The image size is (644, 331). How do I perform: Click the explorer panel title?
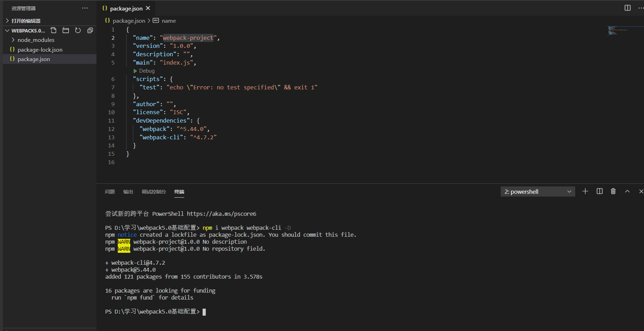point(23,8)
